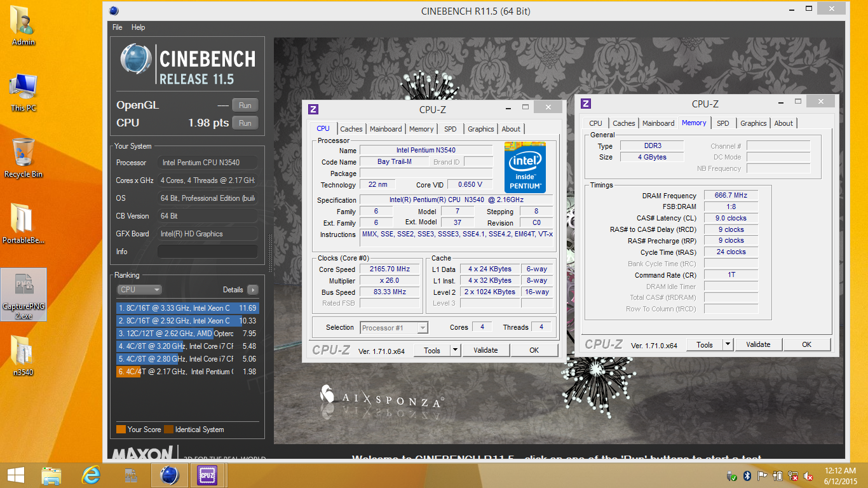868x488 pixels.
Task: Switch to CPU tab in right CPU-Z window
Action: (596, 123)
